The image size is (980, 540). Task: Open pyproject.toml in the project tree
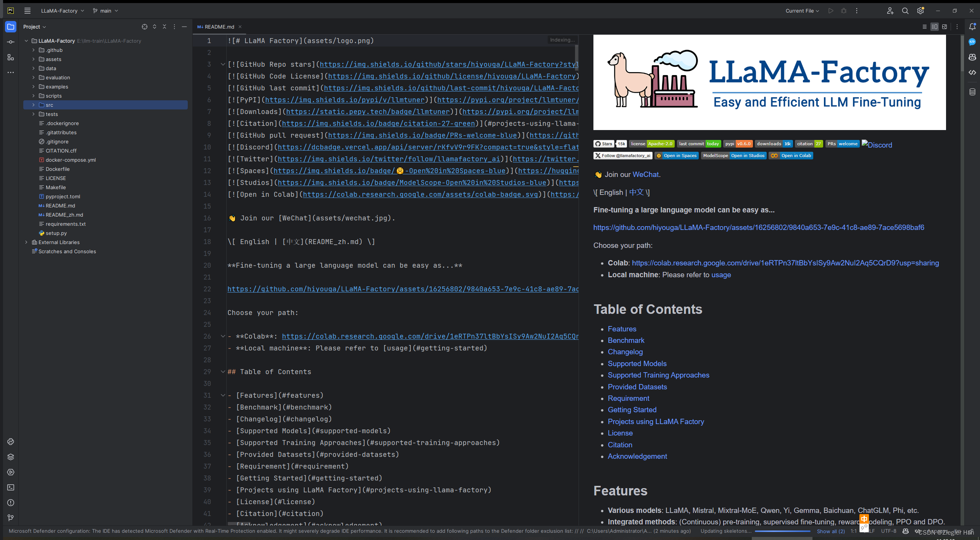(x=63, y=196)
